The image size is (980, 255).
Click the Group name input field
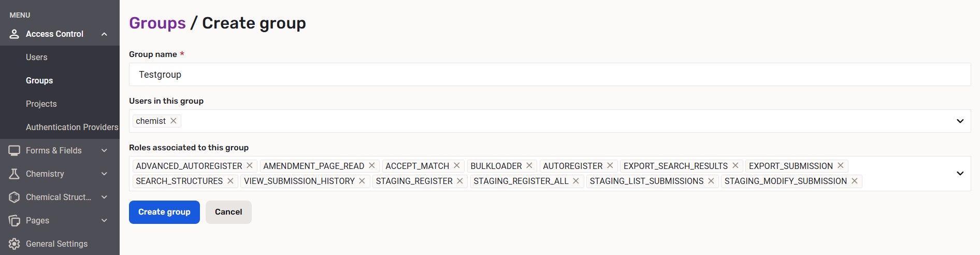tap(549, 75)
